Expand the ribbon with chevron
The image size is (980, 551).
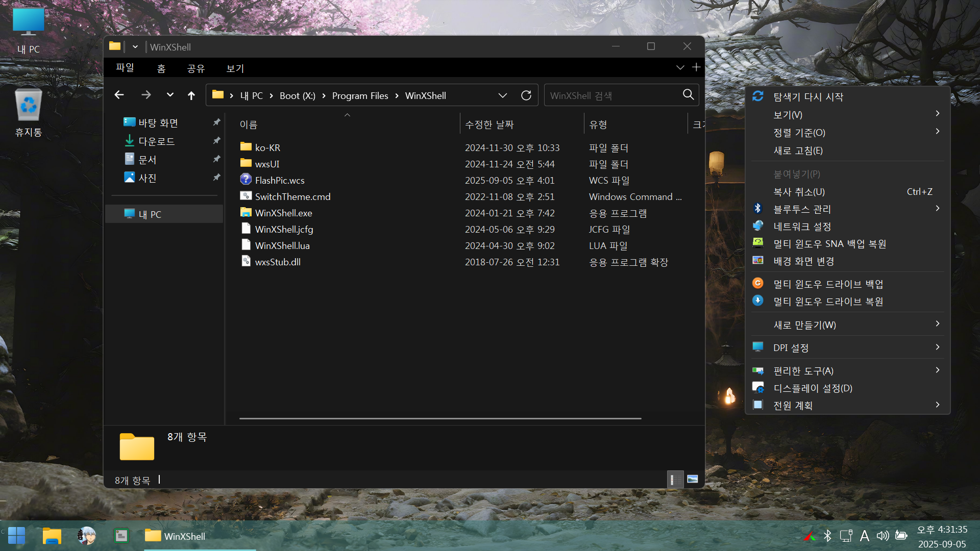(x=680, y=68)
